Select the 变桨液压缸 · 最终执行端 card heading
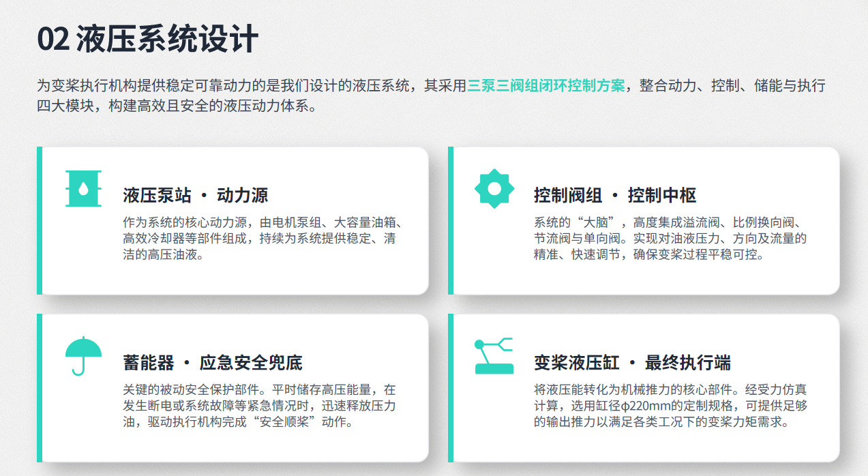 pos(632,363)
